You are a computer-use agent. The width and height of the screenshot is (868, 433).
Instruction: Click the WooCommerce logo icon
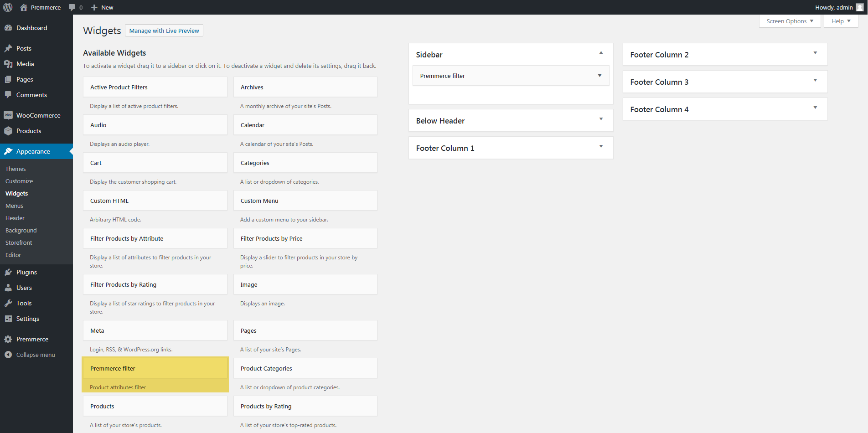pyautogui.click(x=8, y=115)
